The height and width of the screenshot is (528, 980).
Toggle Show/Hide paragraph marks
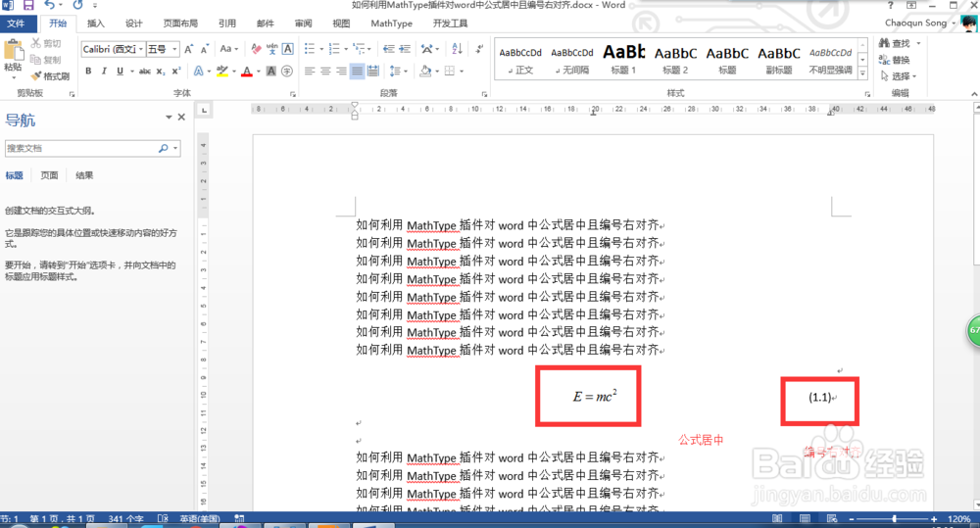click(479, 49)
